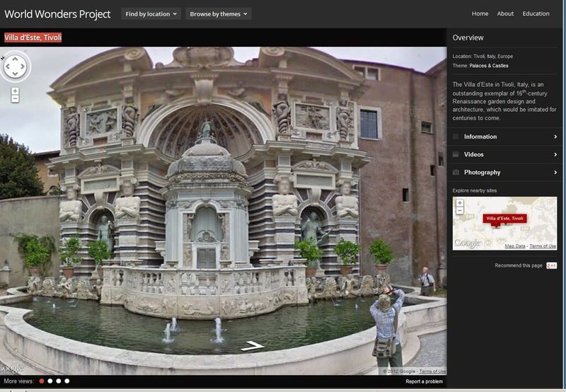Pan street view down with compass arrow
This screenshot has width=566, height=392.
(15, 74)
